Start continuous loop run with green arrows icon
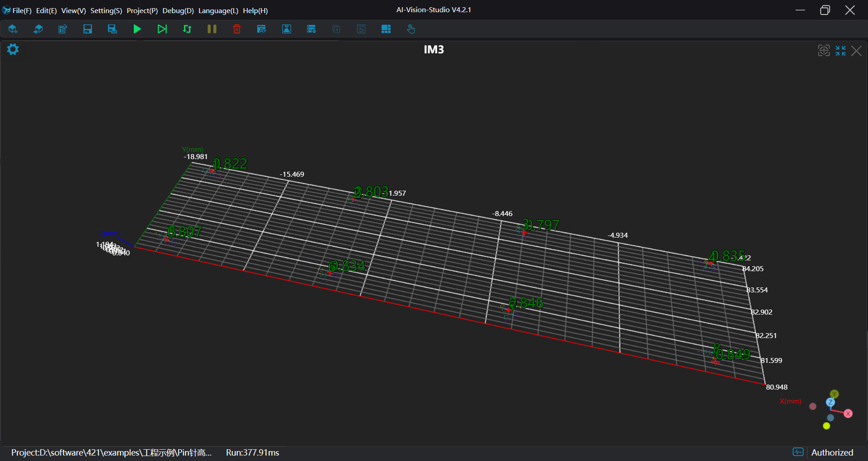868x461 pixels. point(187,29)
